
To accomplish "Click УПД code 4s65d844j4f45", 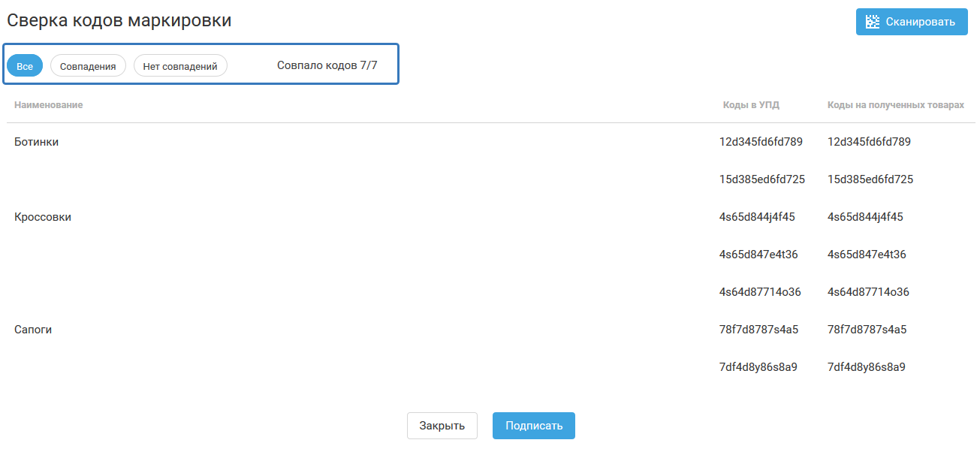I will pyautogui.click(x=757, y=217).
